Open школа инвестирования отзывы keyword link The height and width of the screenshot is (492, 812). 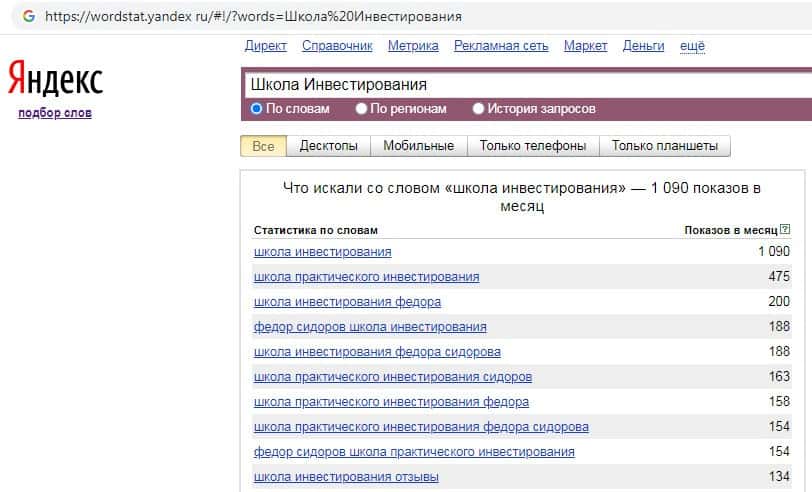point(346,477)
